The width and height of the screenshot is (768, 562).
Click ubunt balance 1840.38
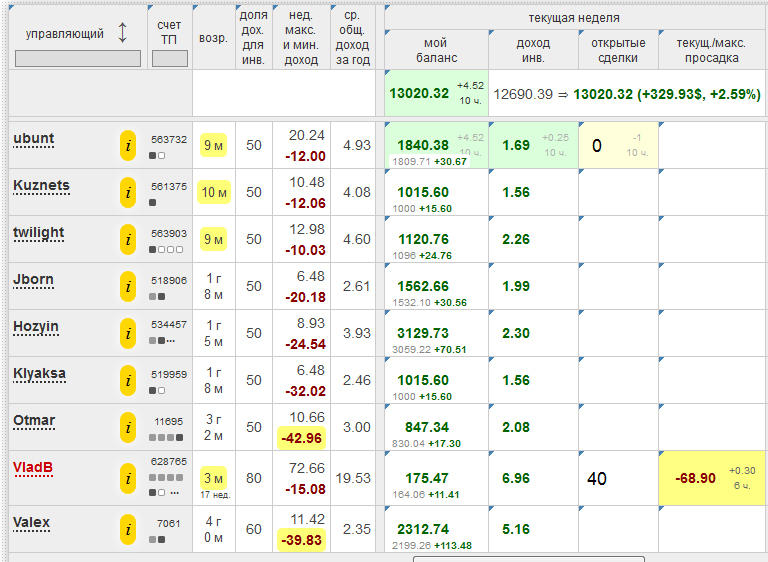click(x=423, y=146)
